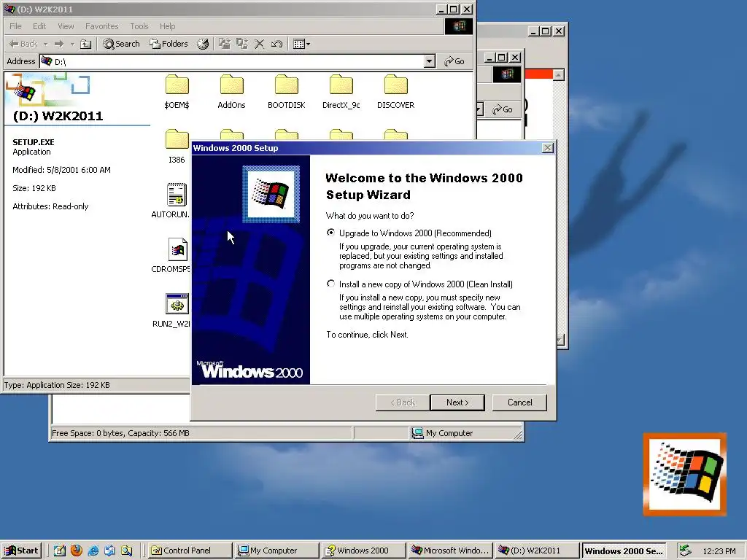Click the Delete X icon in the toolbar
The width and height of the screenshot is (747, 560).
pos(259,44)
